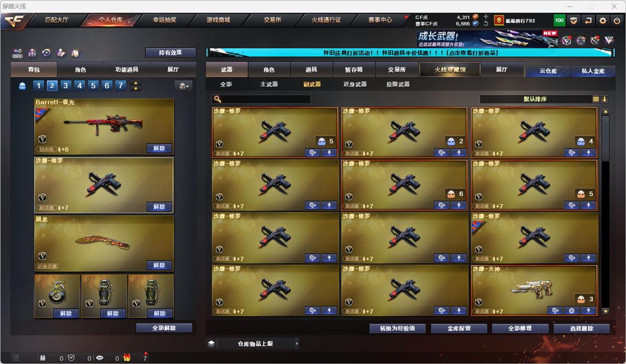Click the return arrow icon in top bar
Image resolution: width=626 pixels, height=364 pixels.
coord(588,21)
